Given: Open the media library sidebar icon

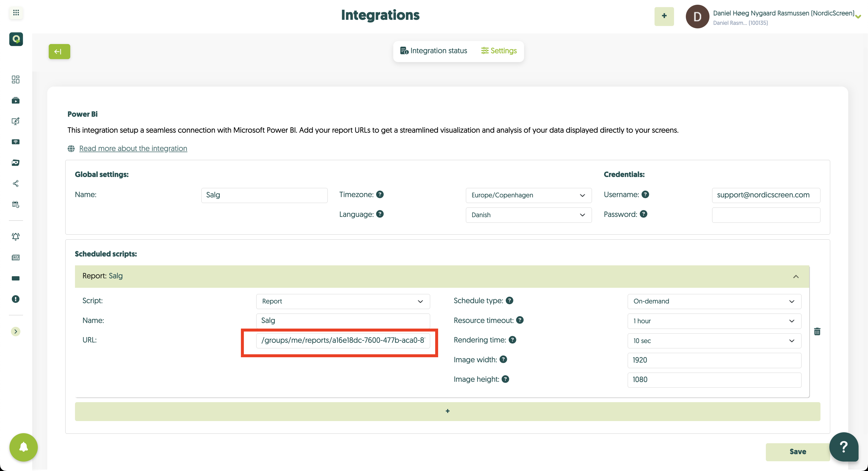Looking at the screenshot, I should tap(15, 100).
